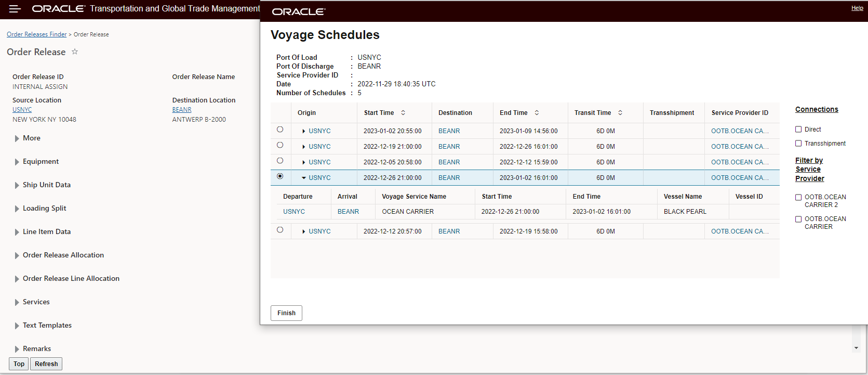This screenshot has height=375, width=868.
Task: Open service provider in the 2022-12-12 20:57:00 row
Action: pyautogui.click(x=740, y=231)
